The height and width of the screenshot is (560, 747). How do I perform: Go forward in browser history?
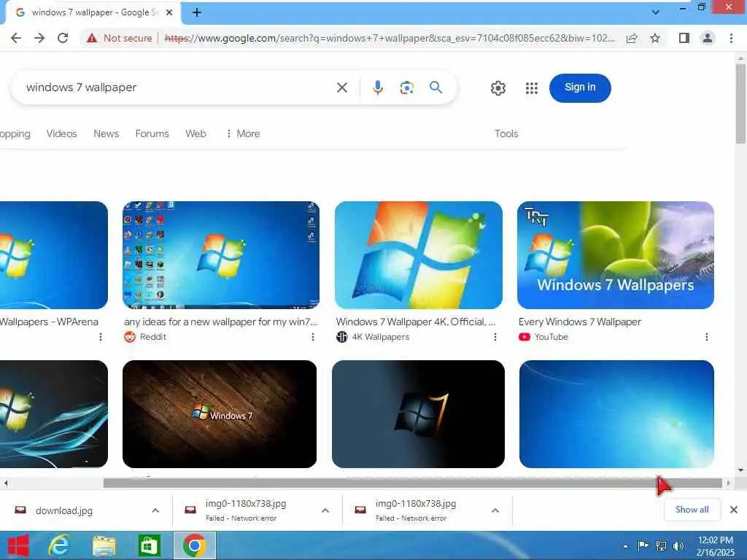[x=39, y=38]
